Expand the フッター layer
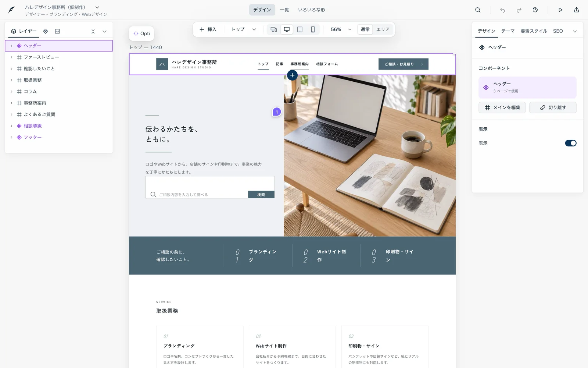This screenshot has width=588, height=368. pos(11,137)
